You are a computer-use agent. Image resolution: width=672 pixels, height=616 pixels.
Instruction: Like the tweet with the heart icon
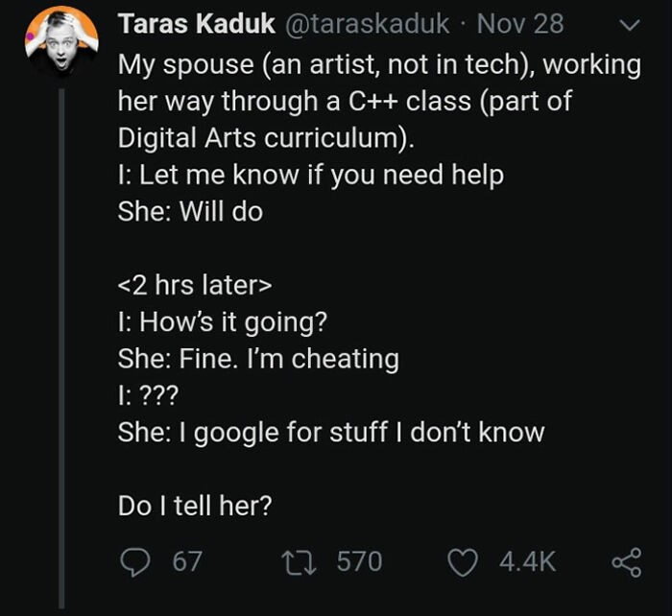coord(465,560)
